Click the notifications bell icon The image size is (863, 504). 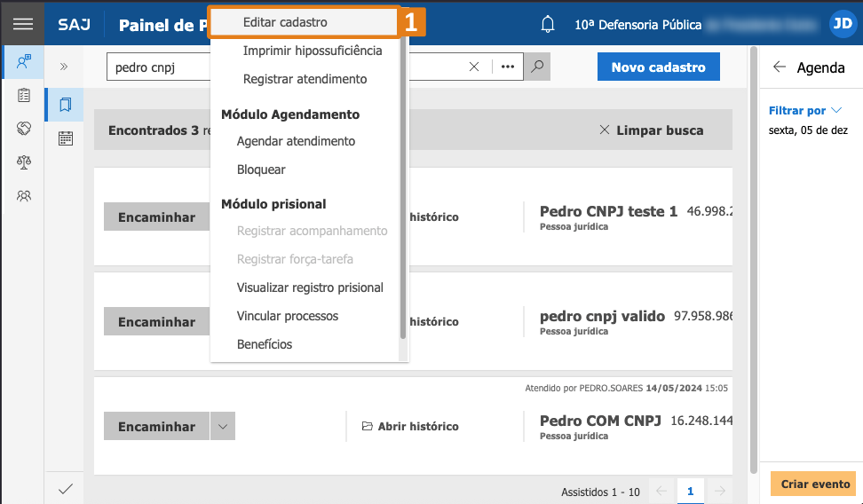click(548, 24)
